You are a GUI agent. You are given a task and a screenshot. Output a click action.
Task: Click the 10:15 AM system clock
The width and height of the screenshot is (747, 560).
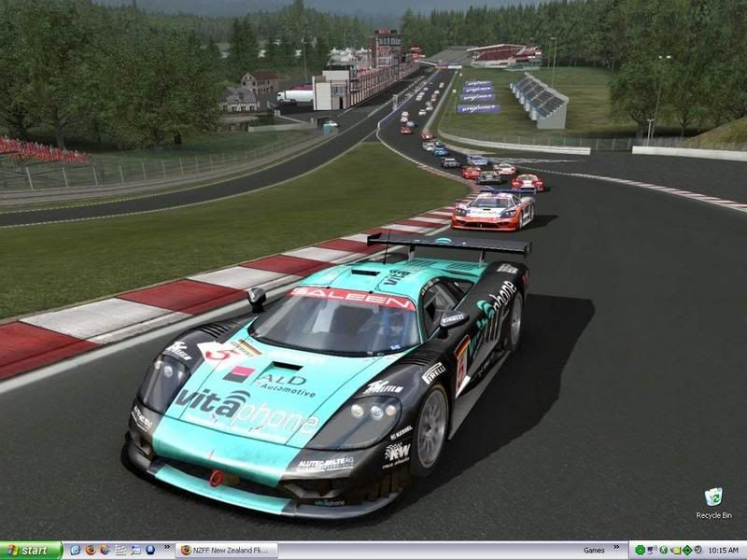[725, 551]
